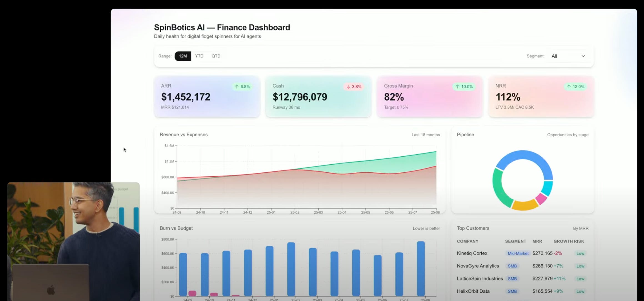
Task: Click the COMPANY column header
Action: point(467,241)
